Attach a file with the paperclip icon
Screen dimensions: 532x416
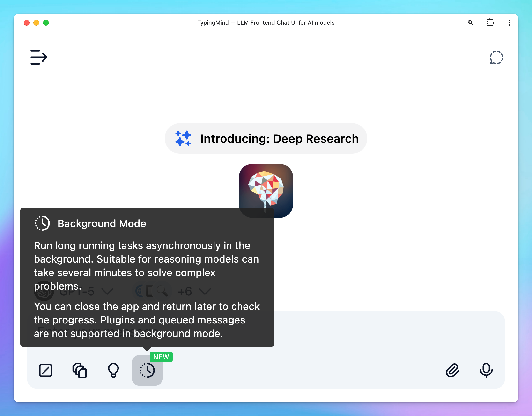[452, 370]
